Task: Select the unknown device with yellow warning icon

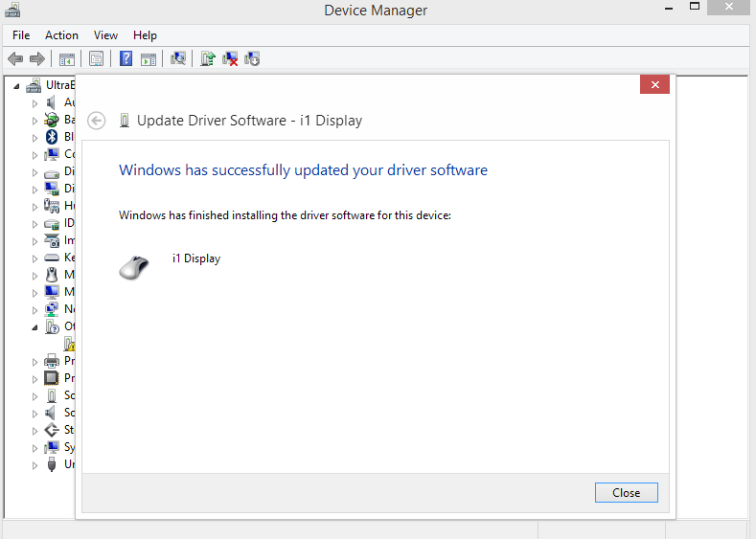Action: (70, 344)
